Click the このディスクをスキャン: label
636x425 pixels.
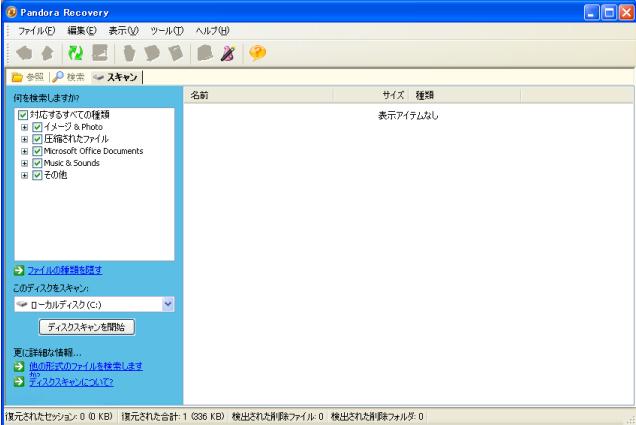coord(51,288)
